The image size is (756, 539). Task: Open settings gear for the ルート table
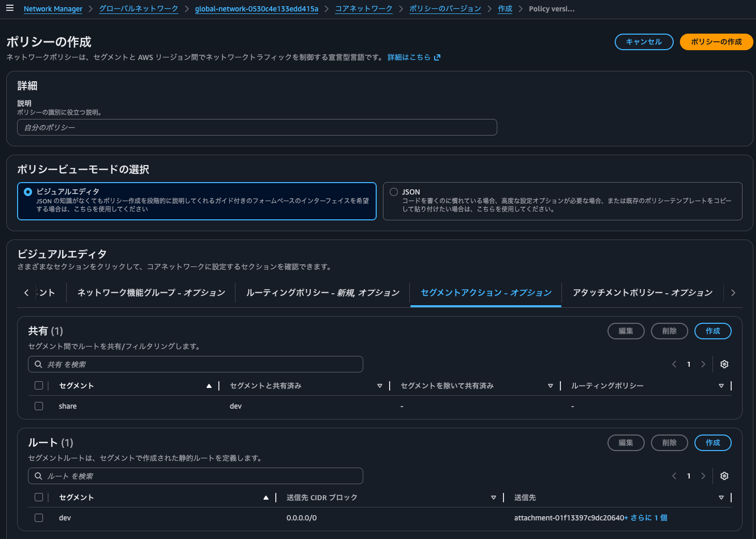[724, 475]
